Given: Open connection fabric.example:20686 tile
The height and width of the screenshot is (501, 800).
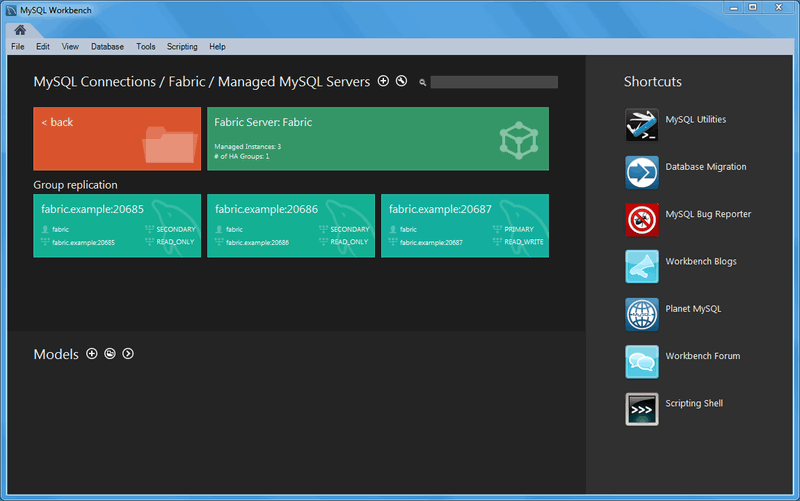Looking at the screenshot, I should (291, 226).
